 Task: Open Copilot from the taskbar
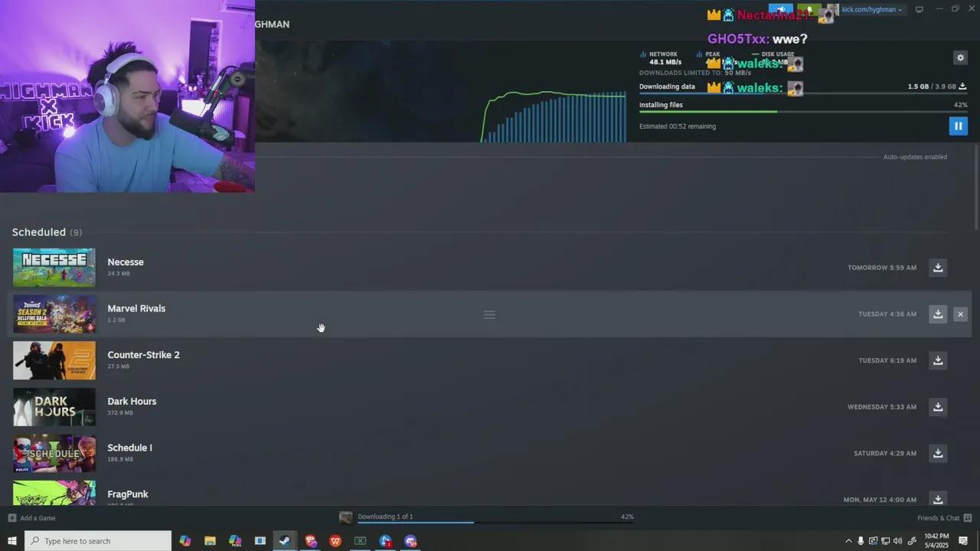[185, 541]
